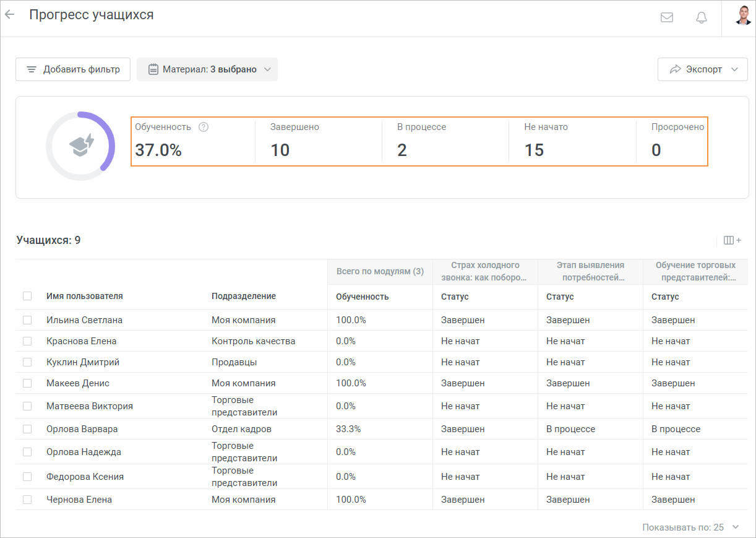The width and height of the screenshot is (756, 538).
Task: Open user Орлова Надежда
Action: pos(84,452)
